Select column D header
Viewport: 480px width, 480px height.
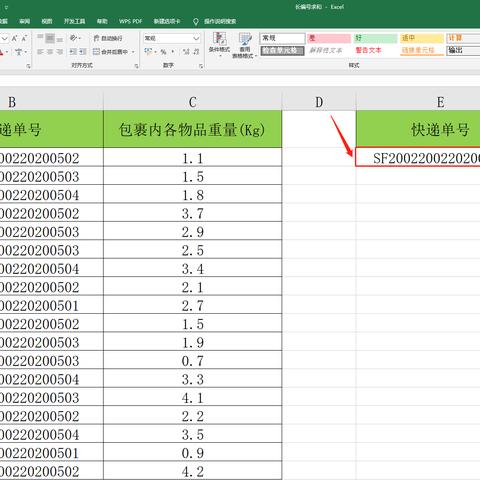coord(319,102)
